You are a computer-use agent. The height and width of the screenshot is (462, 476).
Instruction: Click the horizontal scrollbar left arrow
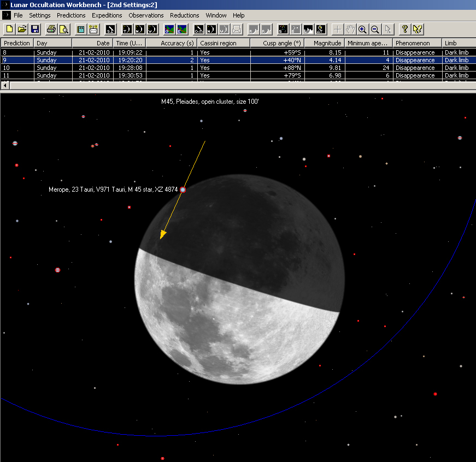coord(5,86)
